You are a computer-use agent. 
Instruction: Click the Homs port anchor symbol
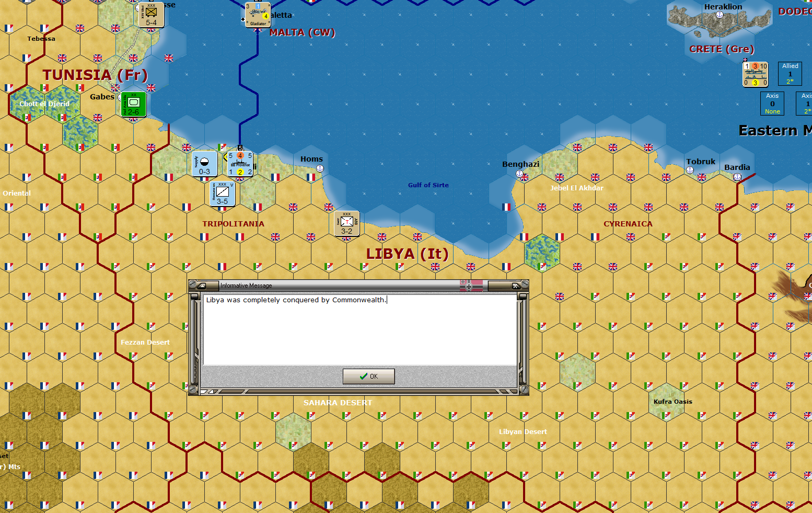(x=320, y=168)
